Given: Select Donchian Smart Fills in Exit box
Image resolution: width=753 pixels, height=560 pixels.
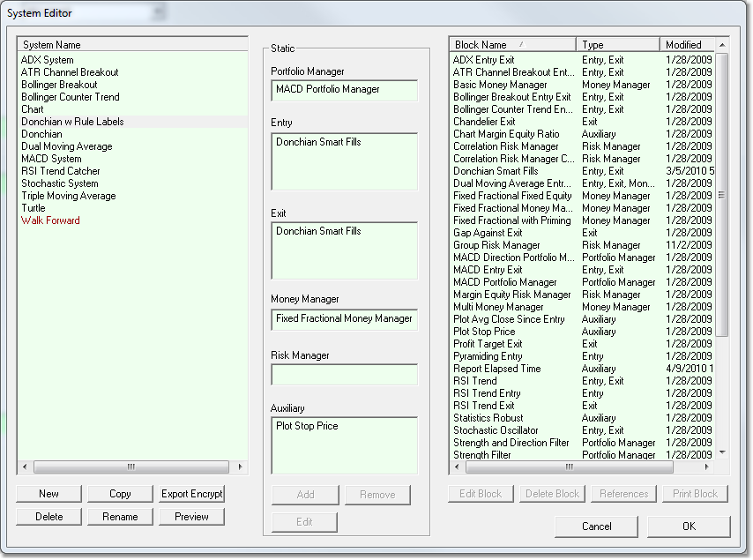Looking at the screenshot, I should coord(318,231).
